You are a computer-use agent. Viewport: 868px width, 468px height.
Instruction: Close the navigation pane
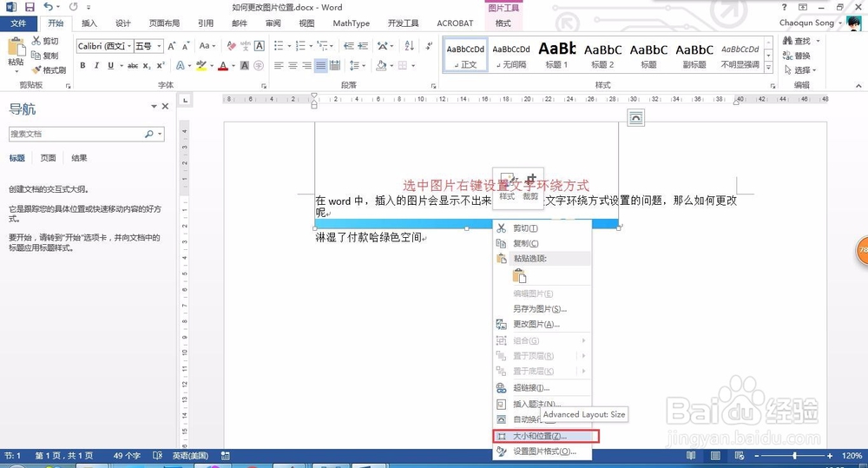coord(165,106)
